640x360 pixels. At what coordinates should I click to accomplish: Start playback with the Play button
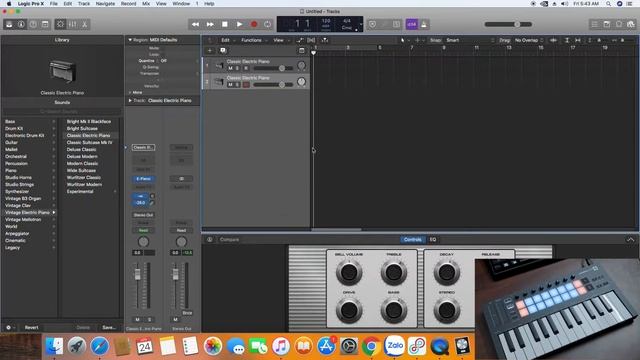(239, 24)
